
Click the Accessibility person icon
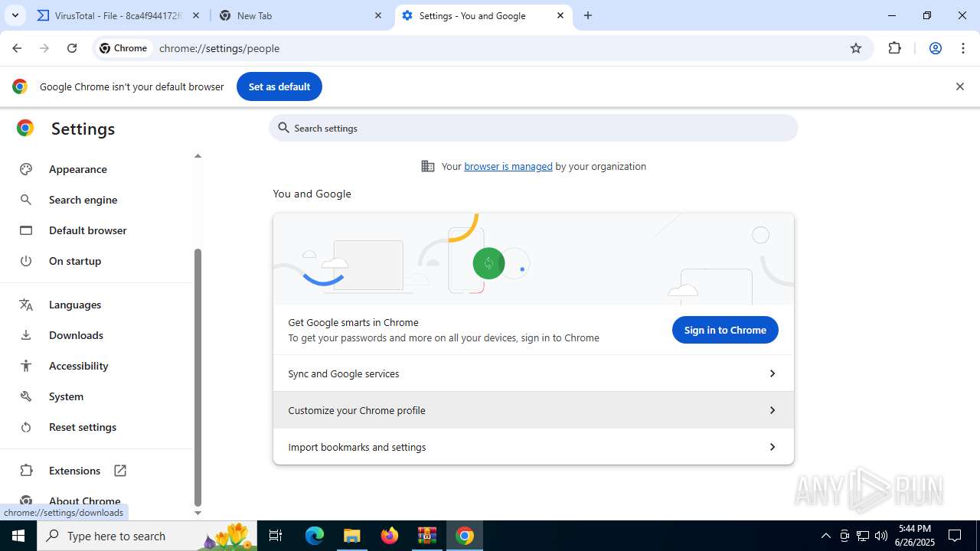[x=26, y=366]
